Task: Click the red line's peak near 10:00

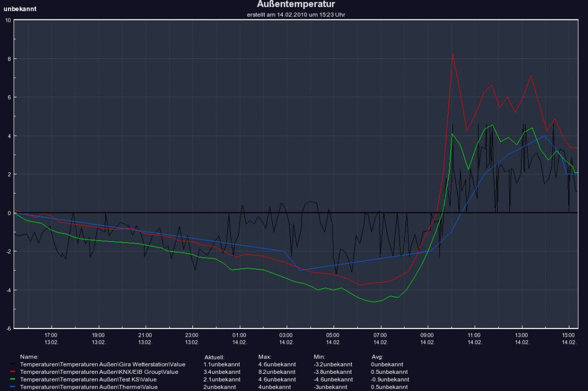Action: click(x=453, y=54)
